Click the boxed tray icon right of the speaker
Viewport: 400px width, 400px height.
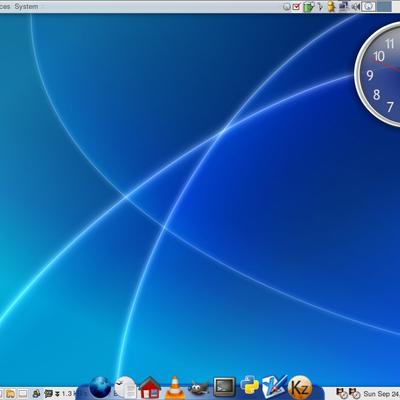[x=368, y=7]
